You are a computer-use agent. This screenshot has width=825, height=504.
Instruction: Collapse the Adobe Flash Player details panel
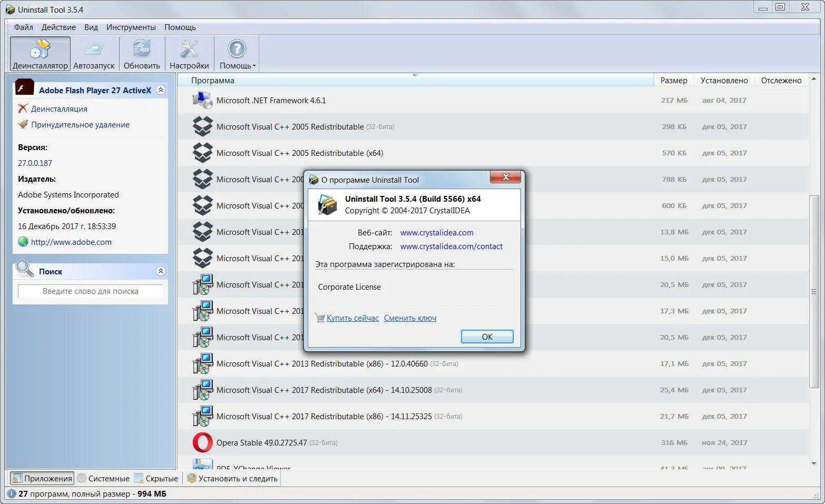coord(161,90)
